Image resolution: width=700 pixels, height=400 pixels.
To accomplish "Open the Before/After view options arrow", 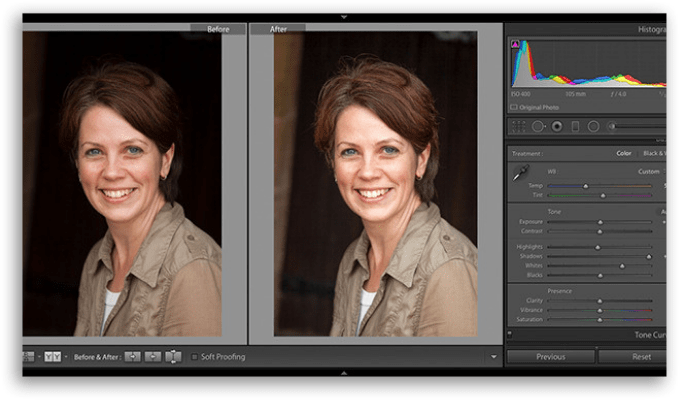I will click(66, 357).
